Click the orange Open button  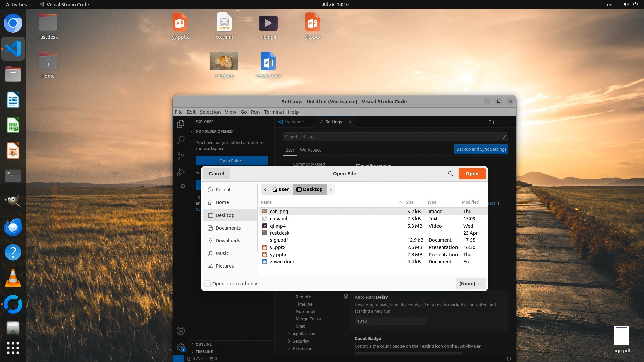472,174
